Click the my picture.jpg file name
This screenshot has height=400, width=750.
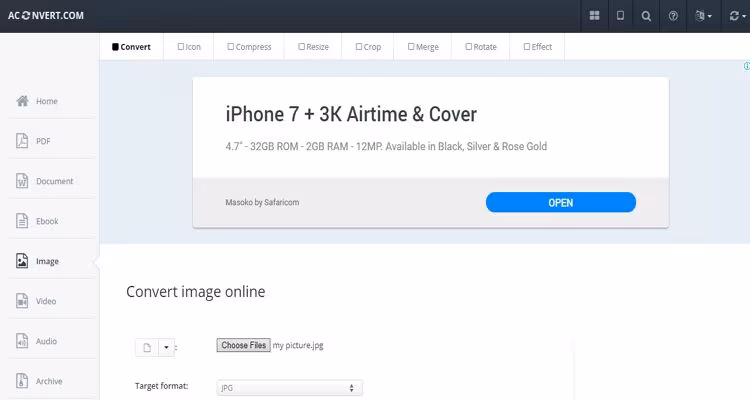[298, 345]
